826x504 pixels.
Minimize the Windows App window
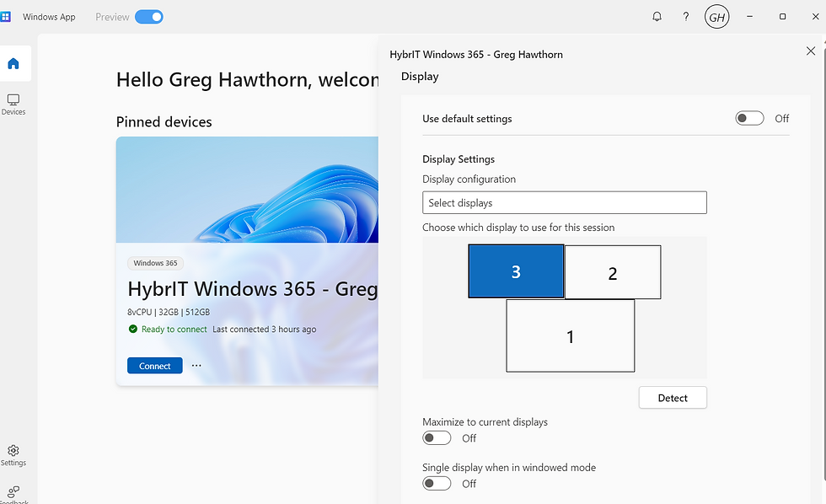point(749,17)
